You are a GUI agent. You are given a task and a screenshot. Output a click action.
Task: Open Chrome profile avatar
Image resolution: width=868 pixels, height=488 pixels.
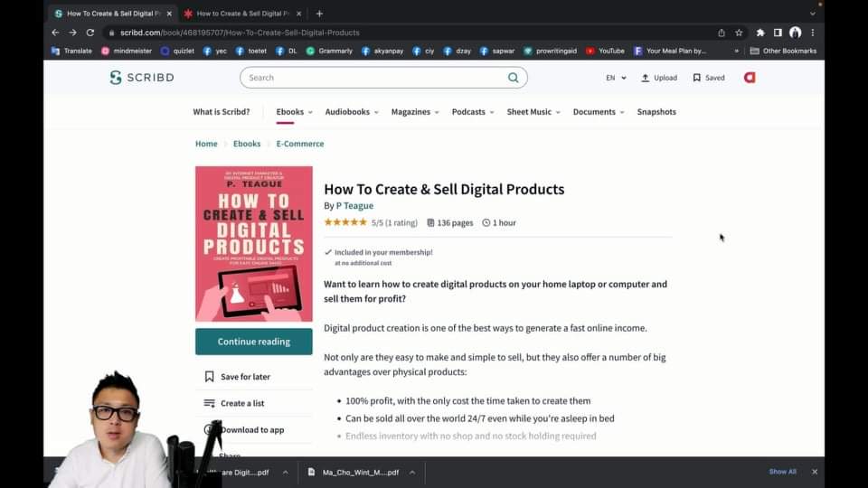coord(796,33)
